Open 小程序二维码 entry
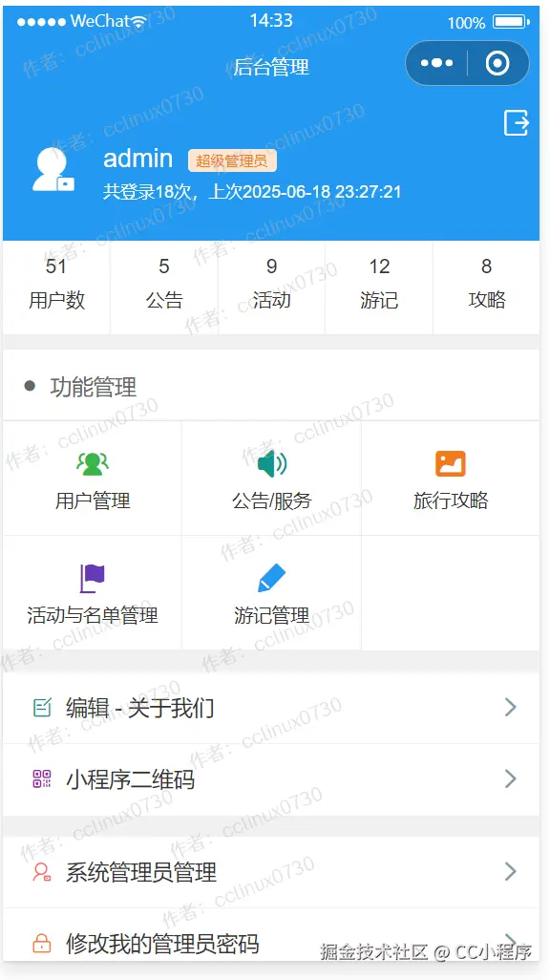 pyautogui.click(x=271, y=778)
